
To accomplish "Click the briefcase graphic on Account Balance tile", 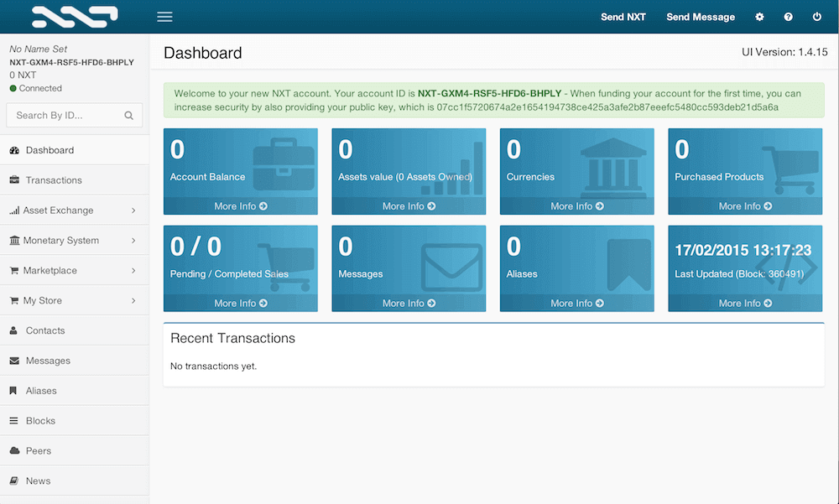I will coord(284,164).
